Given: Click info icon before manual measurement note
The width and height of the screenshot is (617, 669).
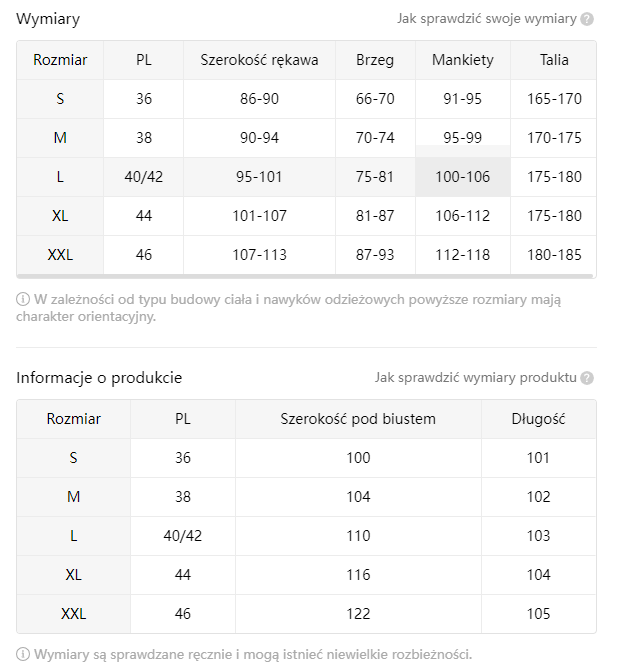Looking at the screenshot, I should coord(23,654).
